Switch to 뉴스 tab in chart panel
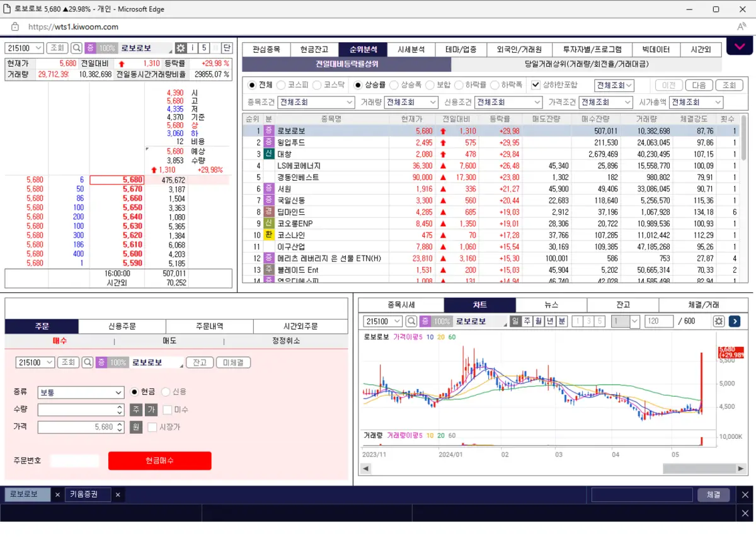 point(551,305)
